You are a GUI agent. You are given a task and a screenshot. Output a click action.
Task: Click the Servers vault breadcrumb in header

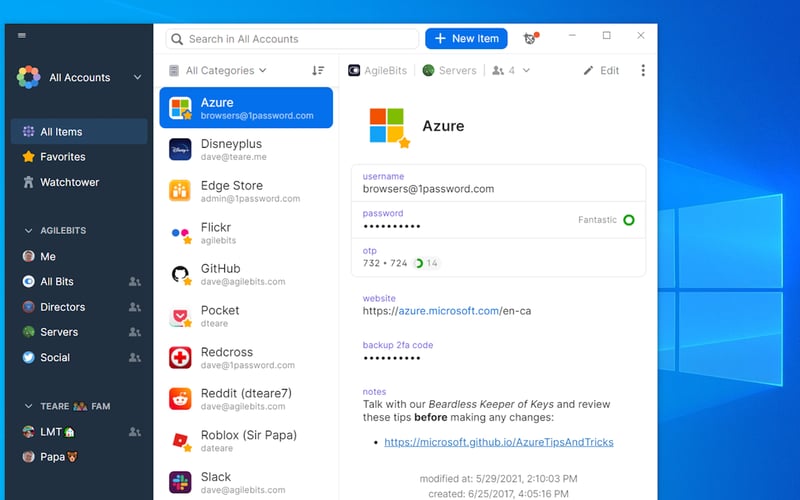pos(449,70)
